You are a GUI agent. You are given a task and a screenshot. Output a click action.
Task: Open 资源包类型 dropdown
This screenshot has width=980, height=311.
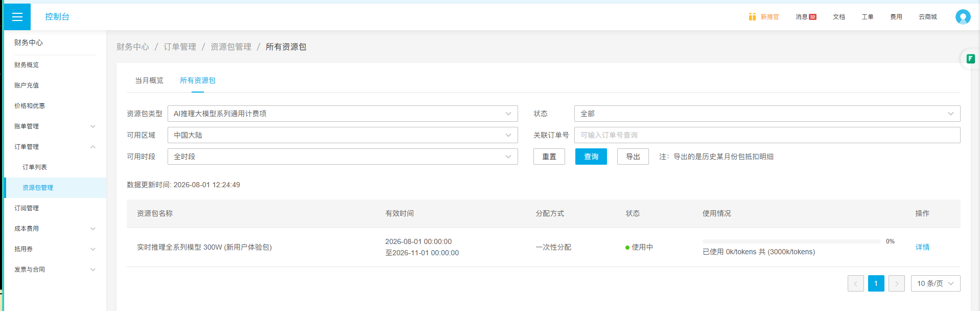pyautogui.click(x=343, y=114)
